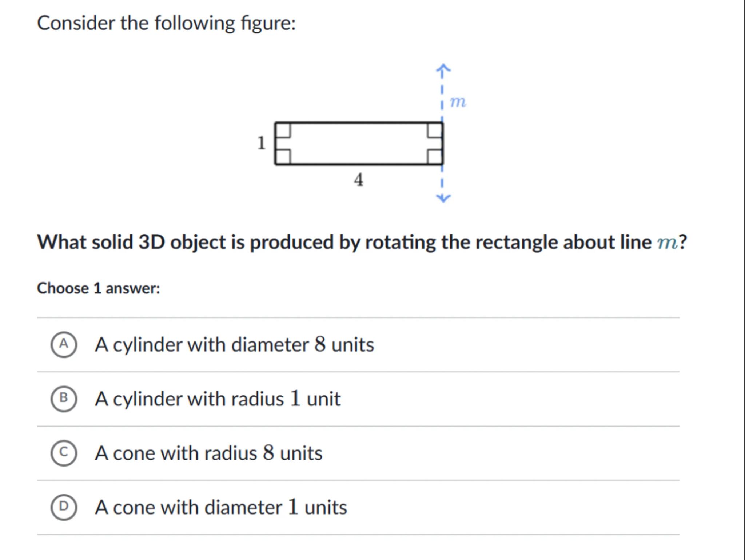745x560 pixels.
Task: Click the base length label "4"
Action: tap(359, 180)
